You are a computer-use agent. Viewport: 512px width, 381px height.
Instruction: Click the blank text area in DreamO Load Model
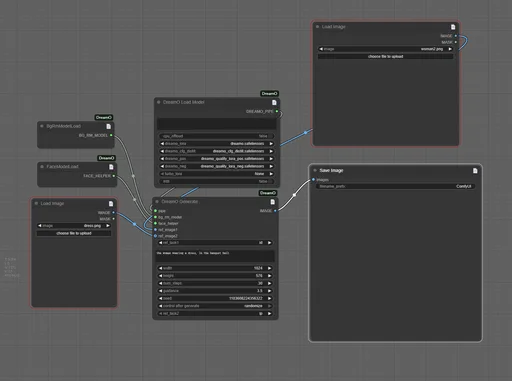(x=216, y=124)
